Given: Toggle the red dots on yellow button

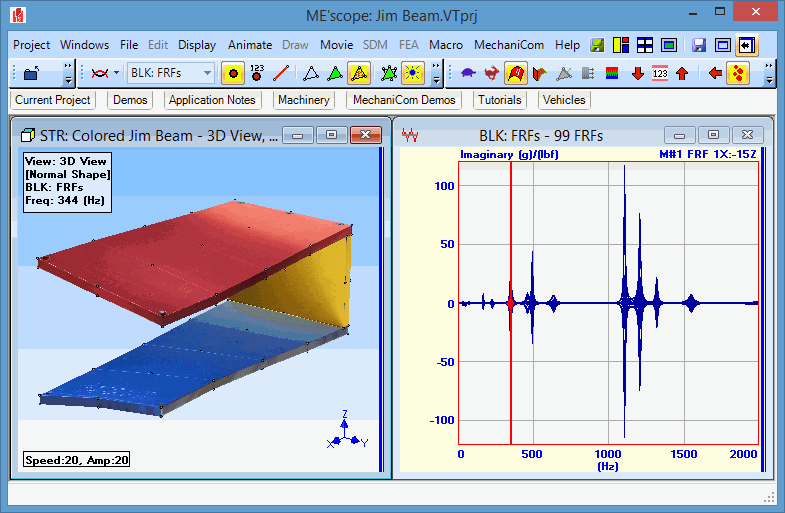Looking at the screenshot, I should (x=738, y=74).
